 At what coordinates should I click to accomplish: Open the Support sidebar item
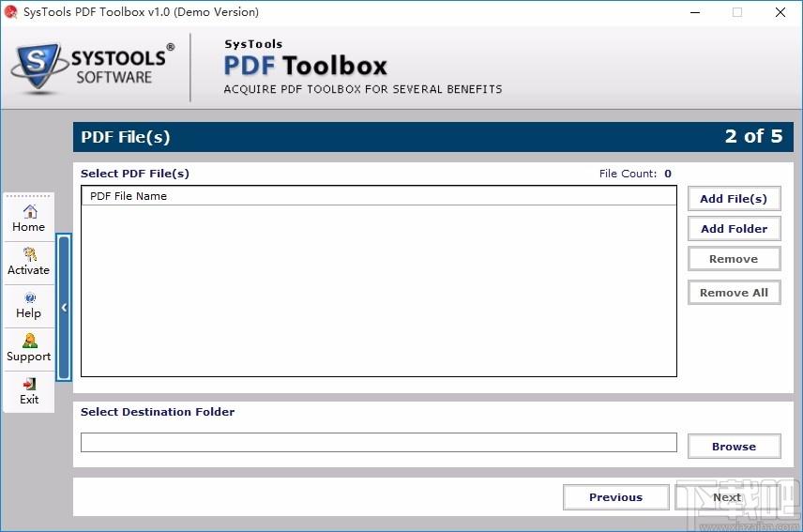click(x=29, y=349)
